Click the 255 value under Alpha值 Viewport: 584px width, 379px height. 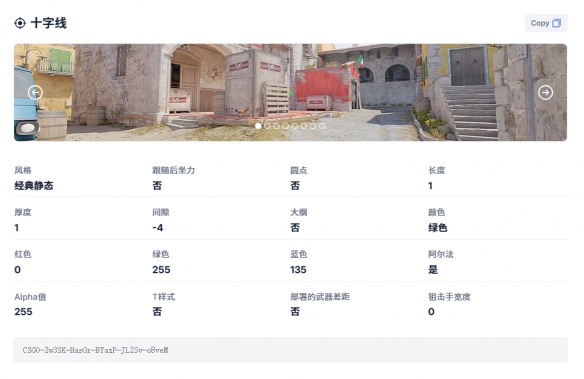(x=23, y=312)
